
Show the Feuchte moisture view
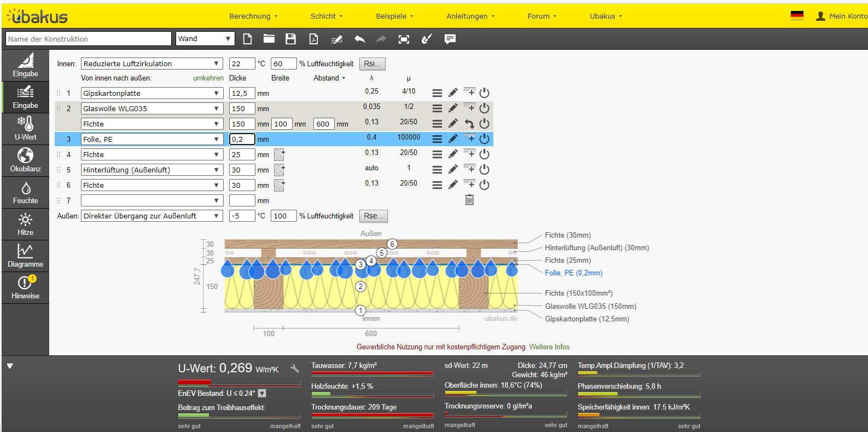click(25, 193)
